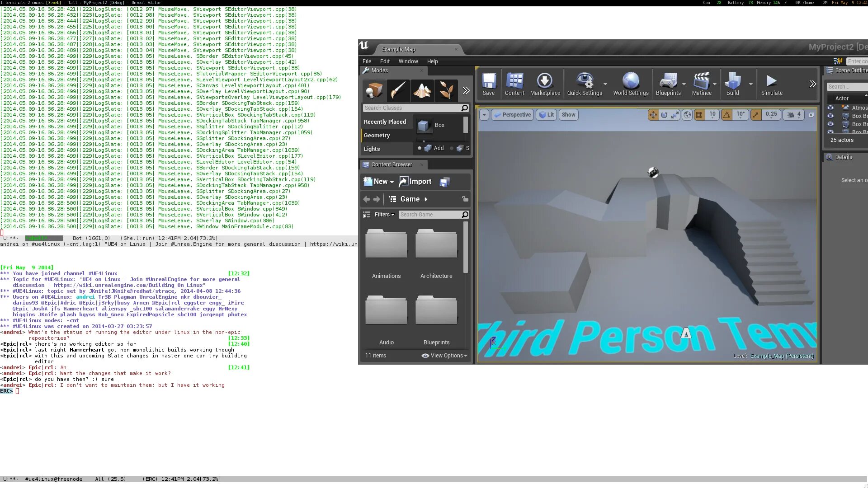The image size is (868, 488).
Task: Click the Simulate button
Action: pos(771,84)
